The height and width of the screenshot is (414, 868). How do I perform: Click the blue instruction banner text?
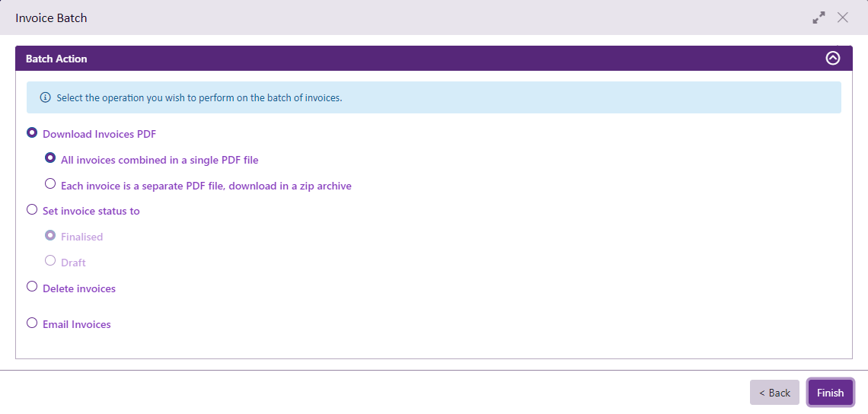pos(199,98)
